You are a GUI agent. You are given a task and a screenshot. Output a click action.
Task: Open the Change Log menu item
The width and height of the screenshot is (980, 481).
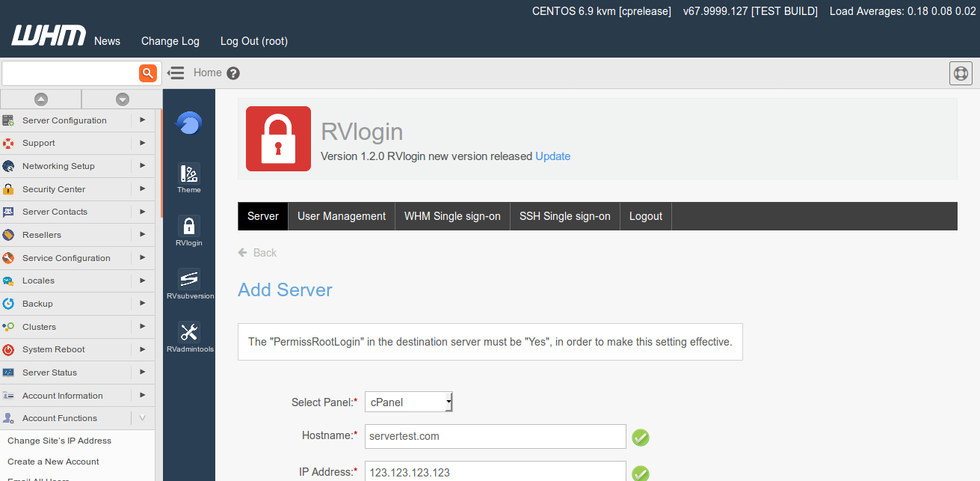tap(170, 41)
